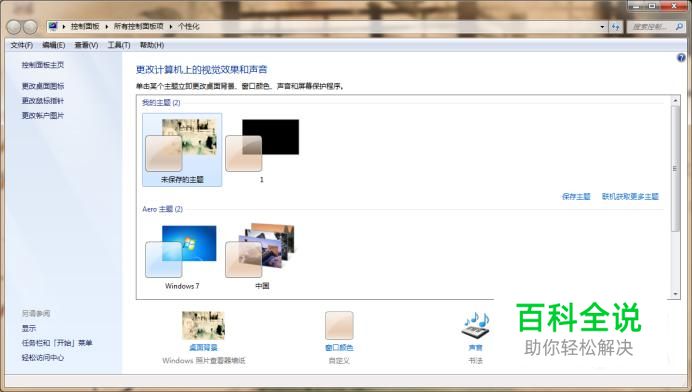Click the Control Panel icon in address bar
Viewport: 692px width, 392px height.
(x=53, y=26)
